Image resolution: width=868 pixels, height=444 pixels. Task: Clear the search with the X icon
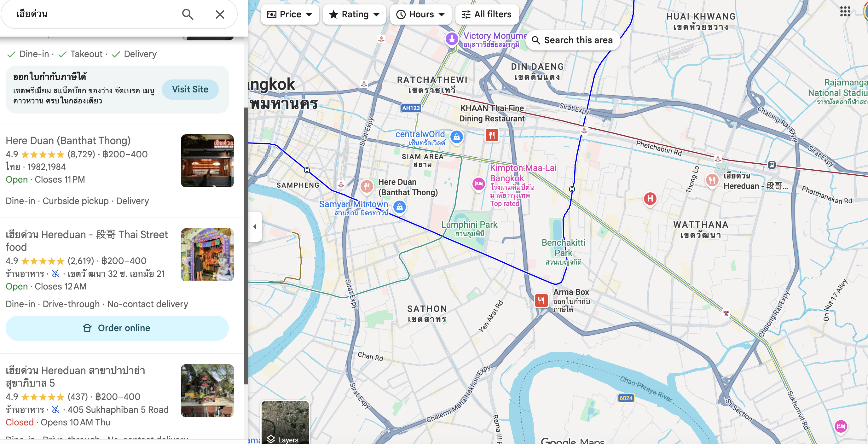tap(220, 14)
